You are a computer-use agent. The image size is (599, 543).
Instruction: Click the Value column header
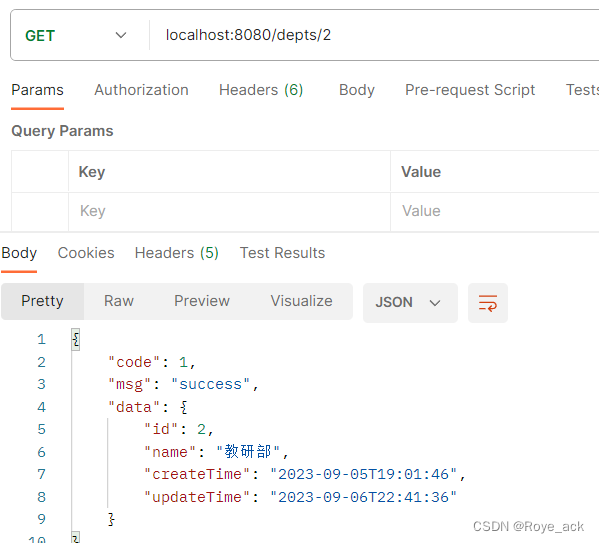point(421,172)
